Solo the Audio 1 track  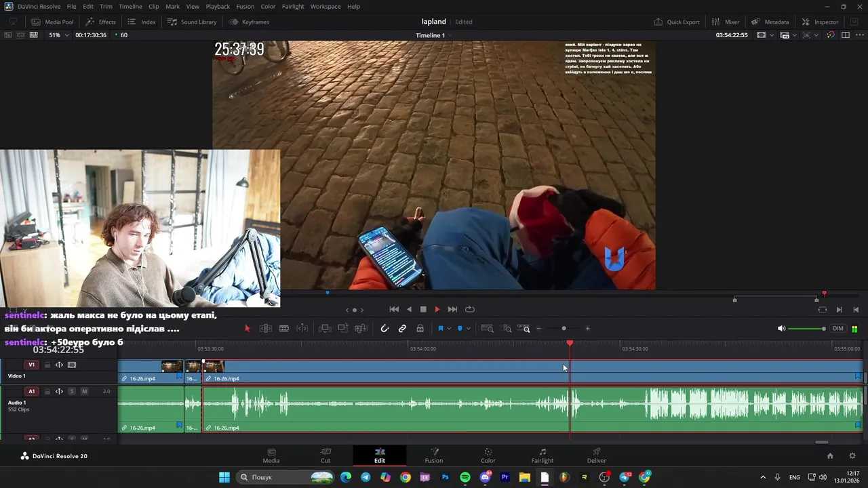pyautogui.click(x=72, y=391)
